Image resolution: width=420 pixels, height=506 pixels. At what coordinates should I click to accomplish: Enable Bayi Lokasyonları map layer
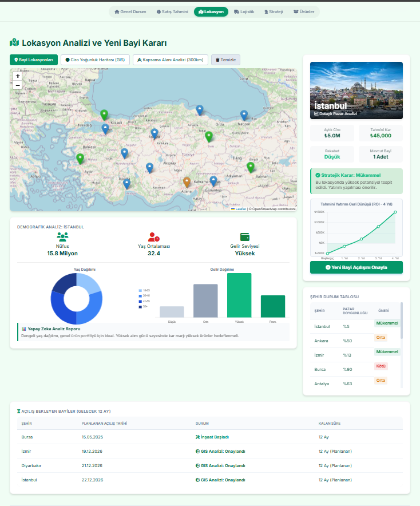click(x=34, y=60)
